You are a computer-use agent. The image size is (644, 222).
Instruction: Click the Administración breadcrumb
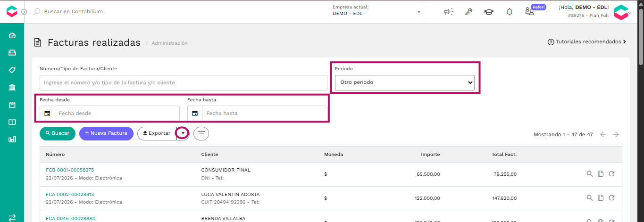169,43
